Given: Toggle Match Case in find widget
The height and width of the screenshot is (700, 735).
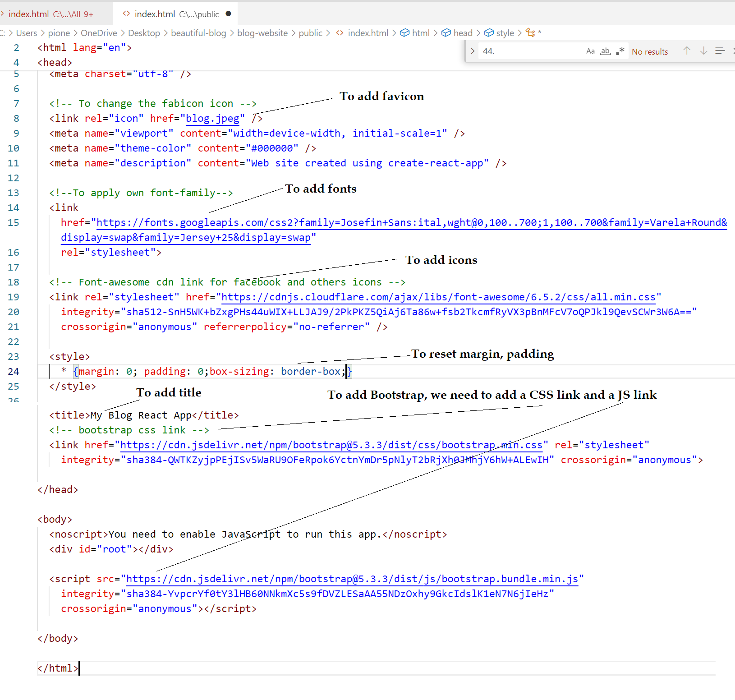Looking at the screenshot, I should pyautogui.click(x=590, y=51).
